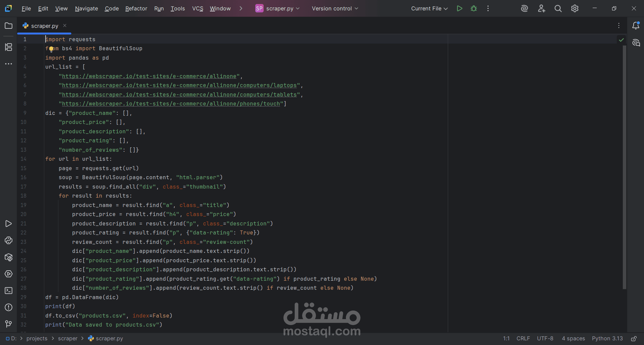Open the Project tool window folder icon
This screenshot has width=644, height=345.
click(x=9, y=26)
